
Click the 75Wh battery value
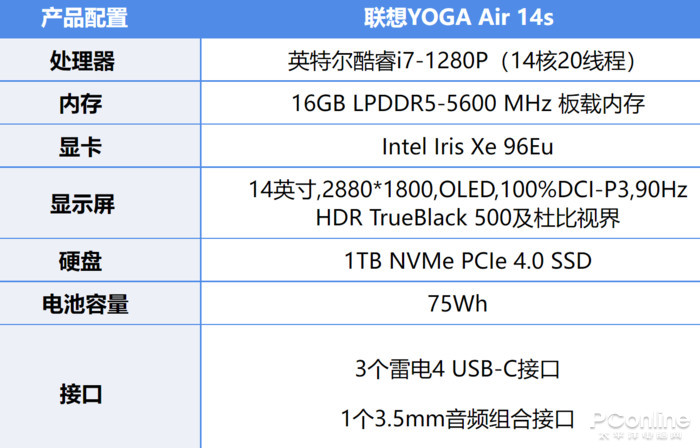pos(458,304)
